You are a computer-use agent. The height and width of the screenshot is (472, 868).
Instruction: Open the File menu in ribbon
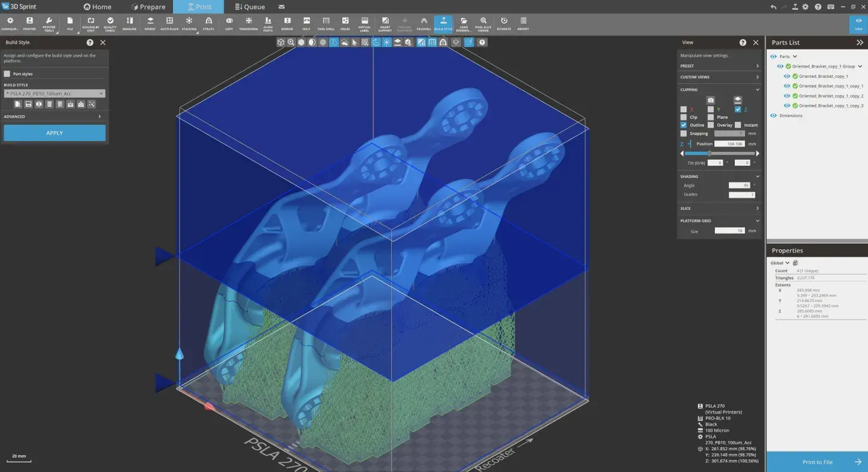pos(71,24)
